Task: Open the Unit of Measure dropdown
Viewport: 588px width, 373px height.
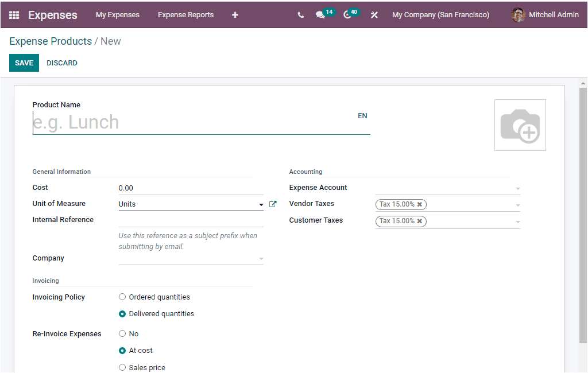Action: click(261, 204)
